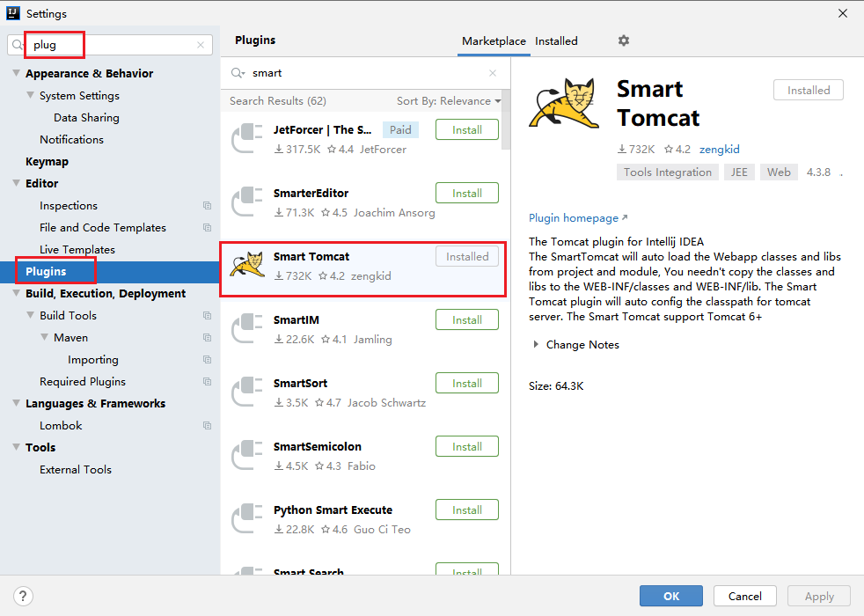Click the project-level icon beside Importing
Screen dimensions: 864x616
click(207, 360)
